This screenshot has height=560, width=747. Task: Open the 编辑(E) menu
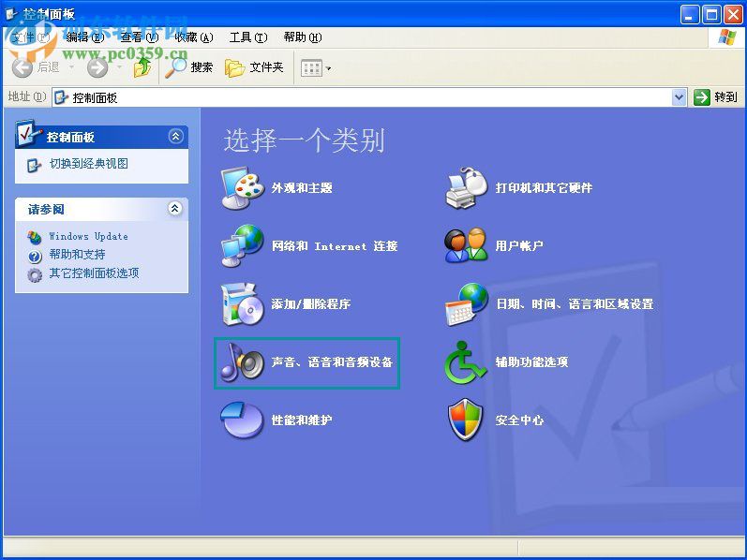84,37
